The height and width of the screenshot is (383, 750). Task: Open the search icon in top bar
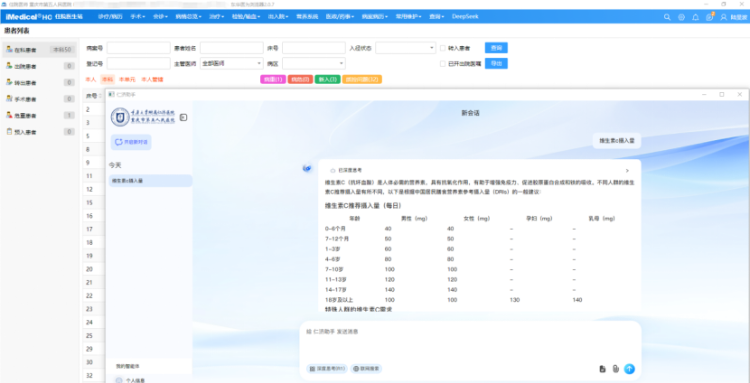click(x=667, y=17)
